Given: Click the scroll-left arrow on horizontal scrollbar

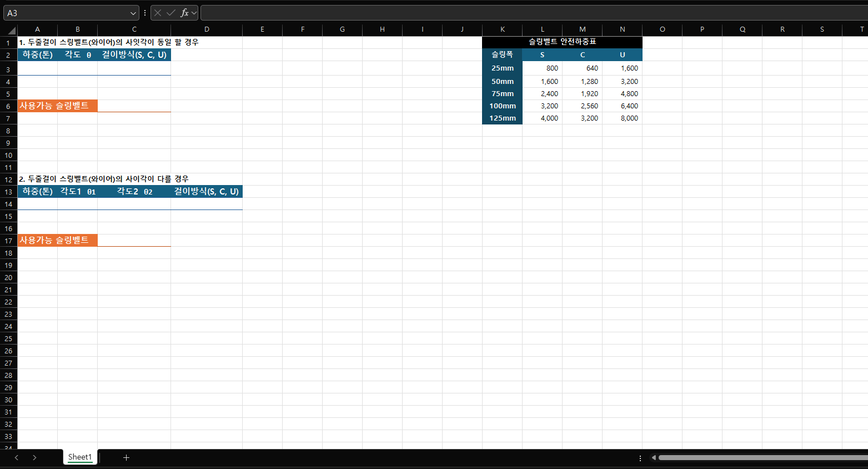Looking at the screenshot, I should point(654,458).
